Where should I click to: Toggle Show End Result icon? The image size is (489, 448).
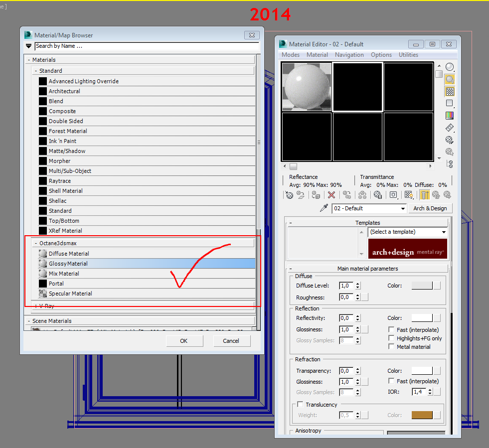(x=424, y=195)
